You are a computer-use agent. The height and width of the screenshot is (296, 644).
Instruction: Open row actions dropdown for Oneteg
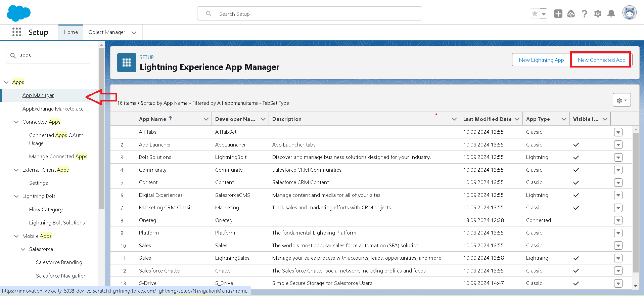pos(618,220)
